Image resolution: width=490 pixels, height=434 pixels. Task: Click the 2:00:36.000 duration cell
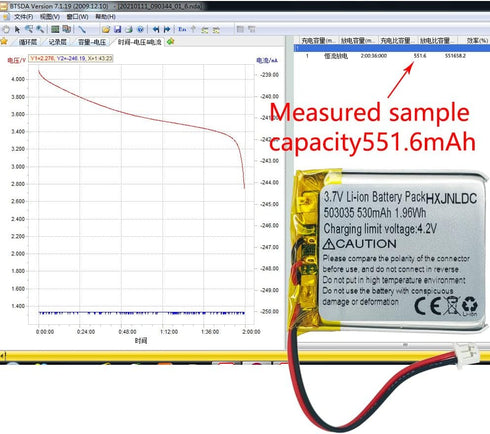pyautogui.click(x=374, y=56)
